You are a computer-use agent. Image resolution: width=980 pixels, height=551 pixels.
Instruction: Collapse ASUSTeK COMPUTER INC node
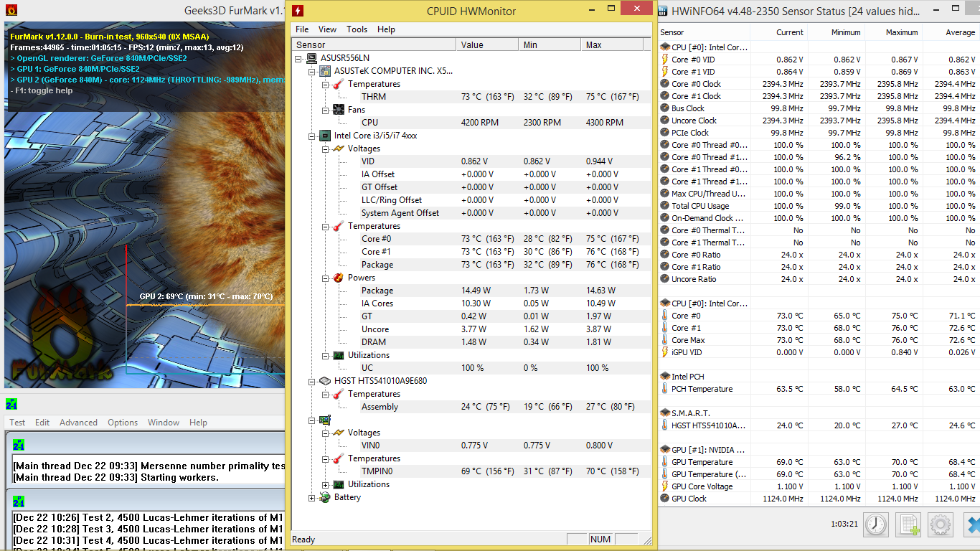pos(311,71)
